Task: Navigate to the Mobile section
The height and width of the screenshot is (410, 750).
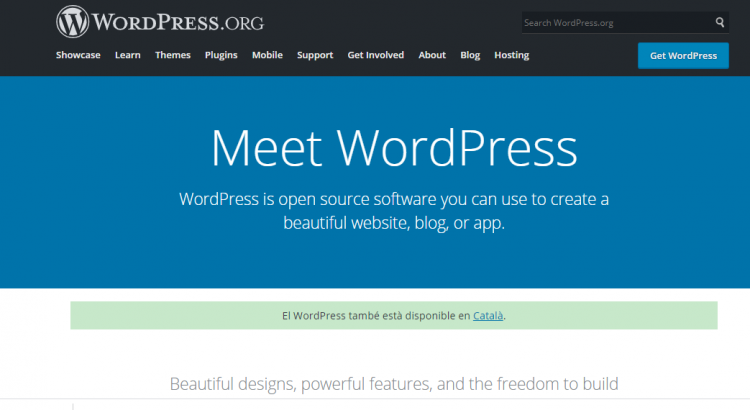Action: (267, 55)
